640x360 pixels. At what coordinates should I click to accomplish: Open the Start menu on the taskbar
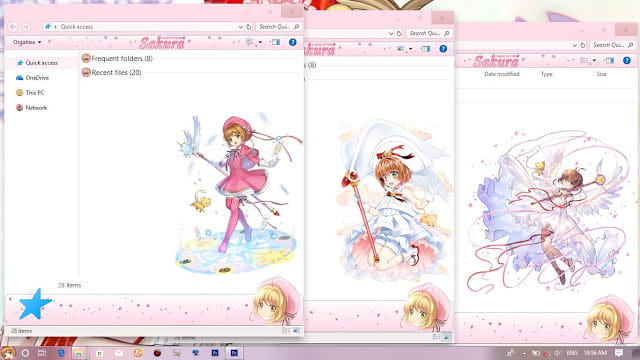tap(8, 353)
